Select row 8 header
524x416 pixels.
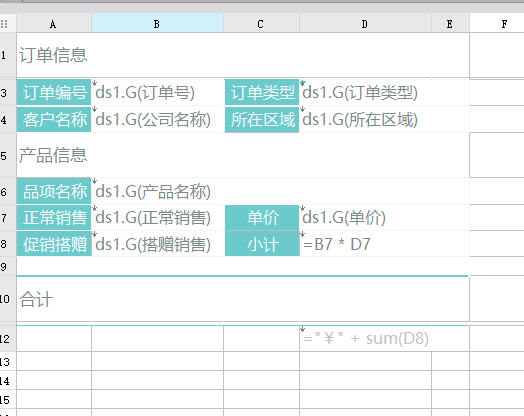click(x=8, y=244)
